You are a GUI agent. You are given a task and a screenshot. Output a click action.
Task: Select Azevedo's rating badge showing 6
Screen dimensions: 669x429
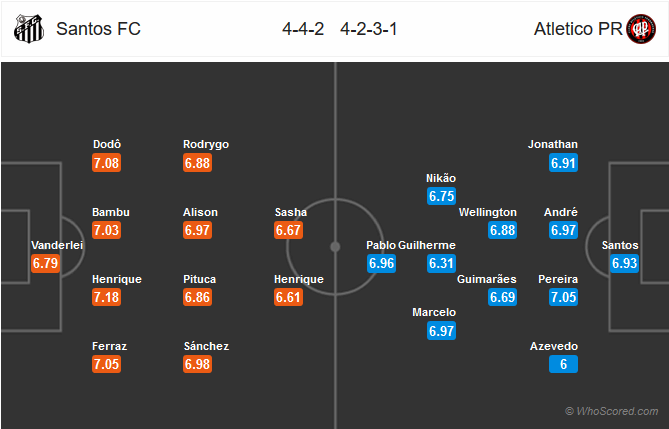click(x=563, y=364)
